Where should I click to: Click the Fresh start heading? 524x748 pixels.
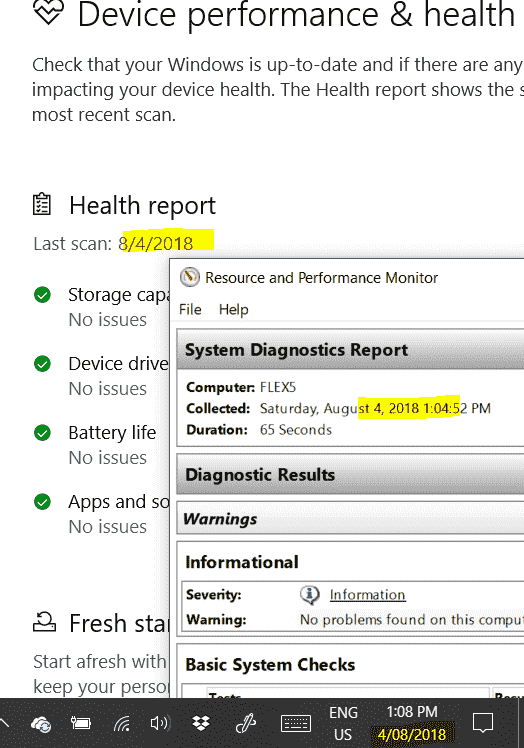(x=119, y=623)
